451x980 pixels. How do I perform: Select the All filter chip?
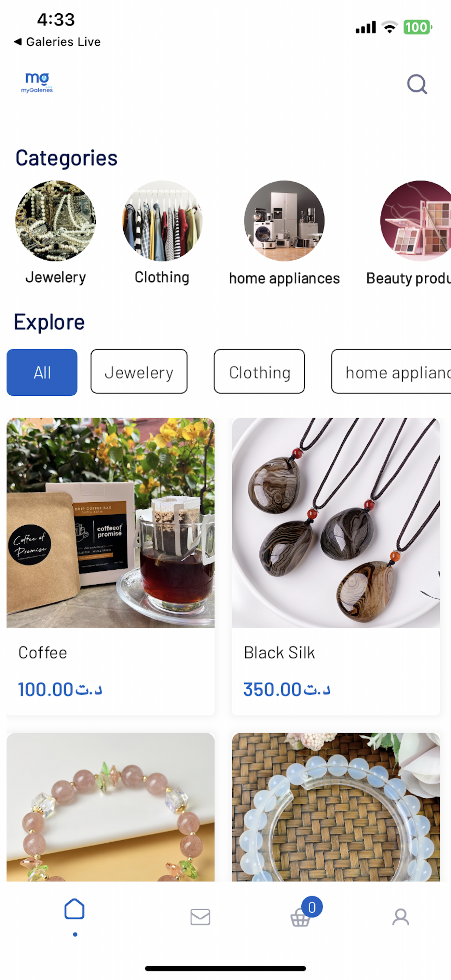[42, 372]
